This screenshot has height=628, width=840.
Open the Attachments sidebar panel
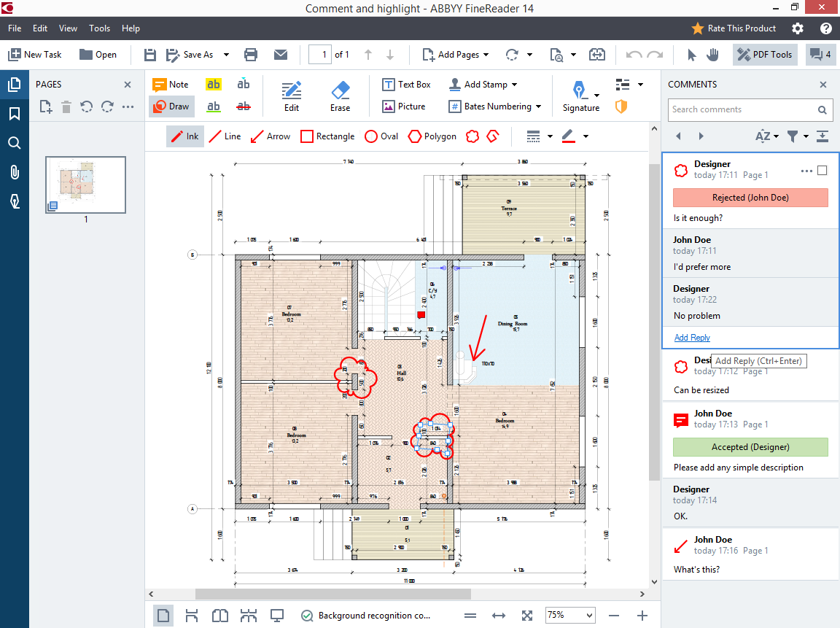point(15,172)
